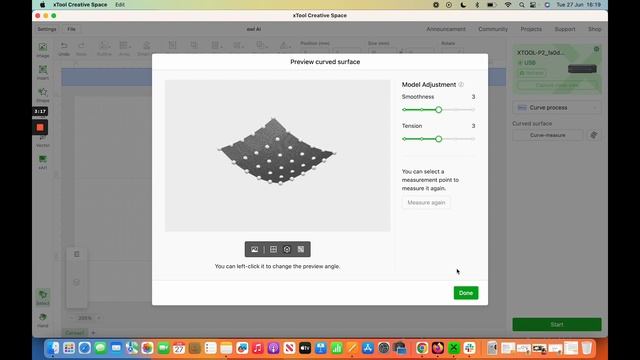Click the Model Adjustment help icon
The width and height of the screenshot is (640, 360).
pos(461,84)
